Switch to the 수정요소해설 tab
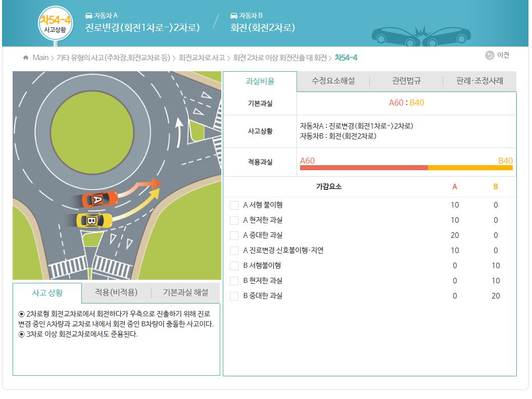 point(333,81)
